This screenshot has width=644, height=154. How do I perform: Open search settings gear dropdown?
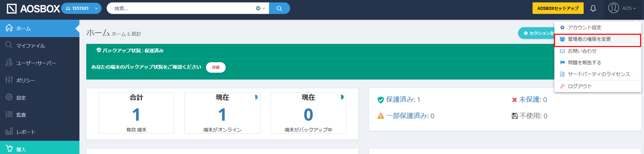click(x=260, y=8)
